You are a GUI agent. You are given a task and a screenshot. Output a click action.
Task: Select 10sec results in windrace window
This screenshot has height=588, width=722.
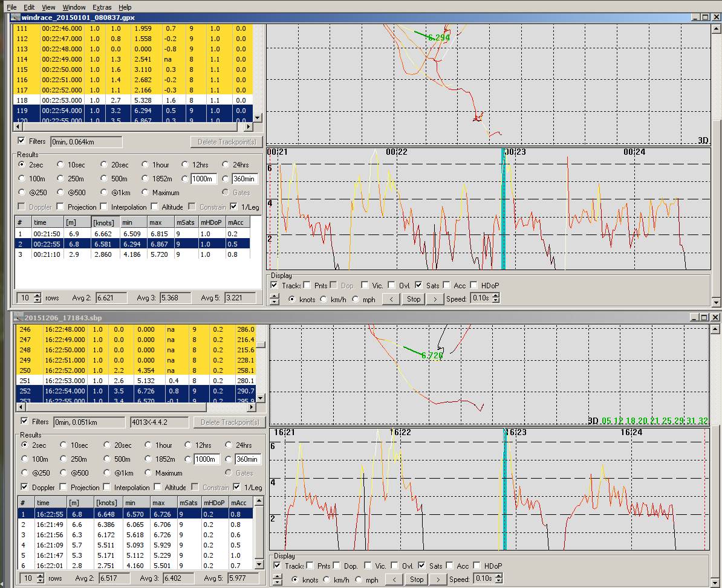tap(61, 164)
